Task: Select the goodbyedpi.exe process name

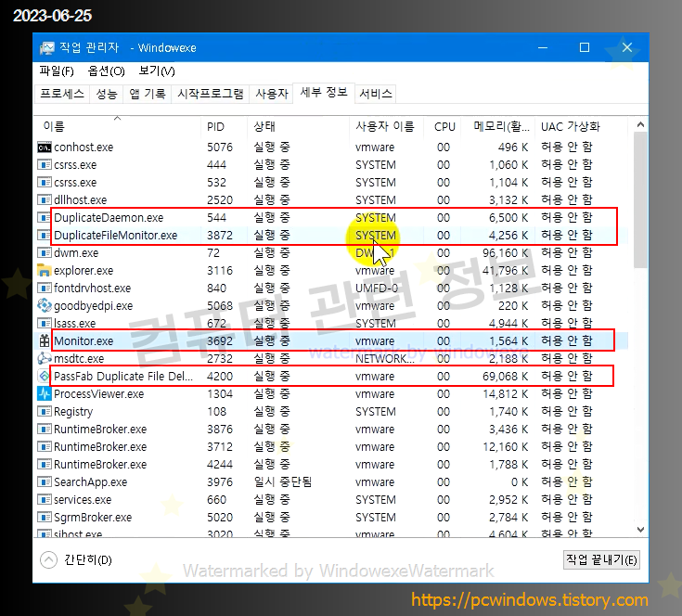Action: pyautogui.click(x=93, y=305)
